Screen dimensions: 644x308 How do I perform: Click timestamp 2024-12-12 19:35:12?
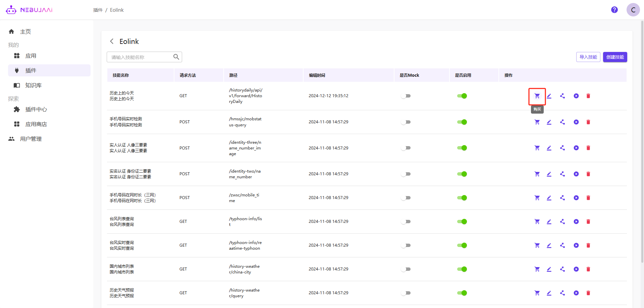[328, 96]
